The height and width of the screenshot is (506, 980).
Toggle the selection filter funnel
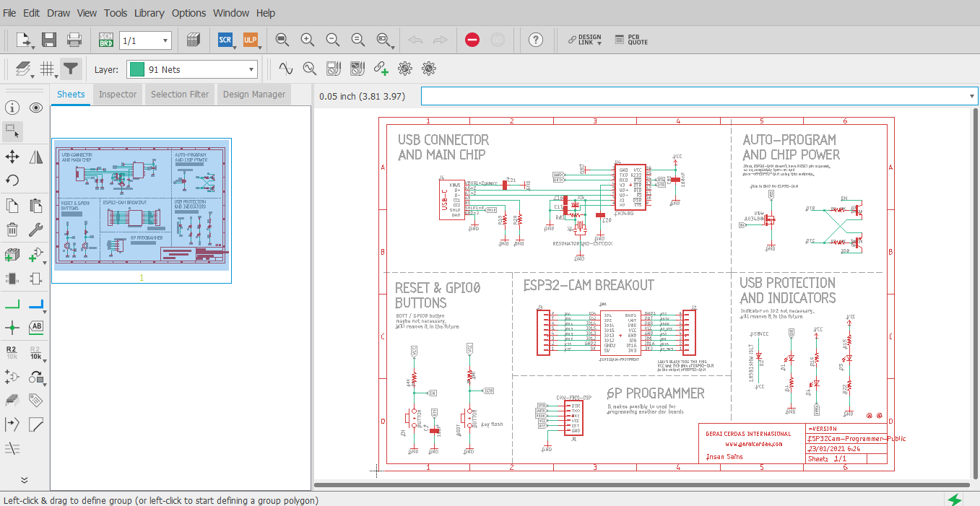tap(69, 68)
